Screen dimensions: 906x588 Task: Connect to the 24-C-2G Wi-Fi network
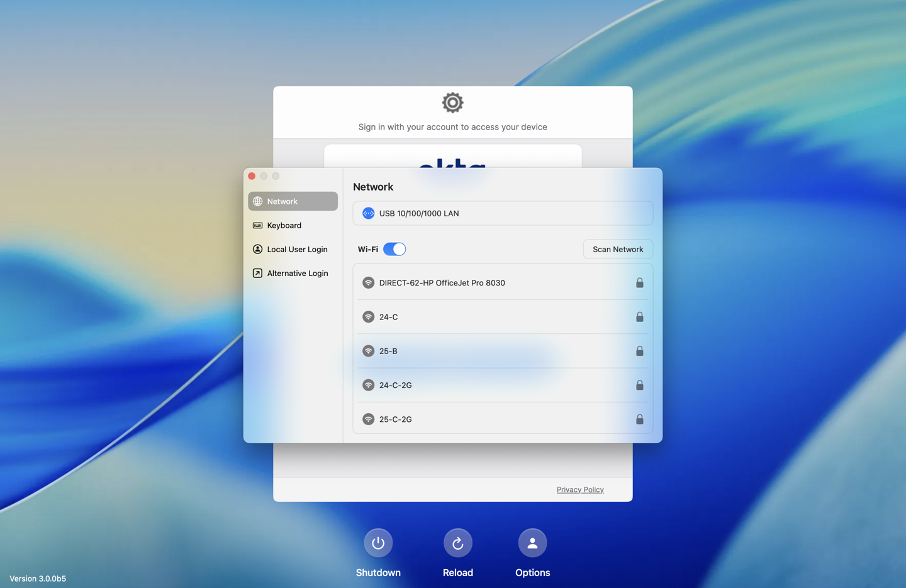coord(503,385)
